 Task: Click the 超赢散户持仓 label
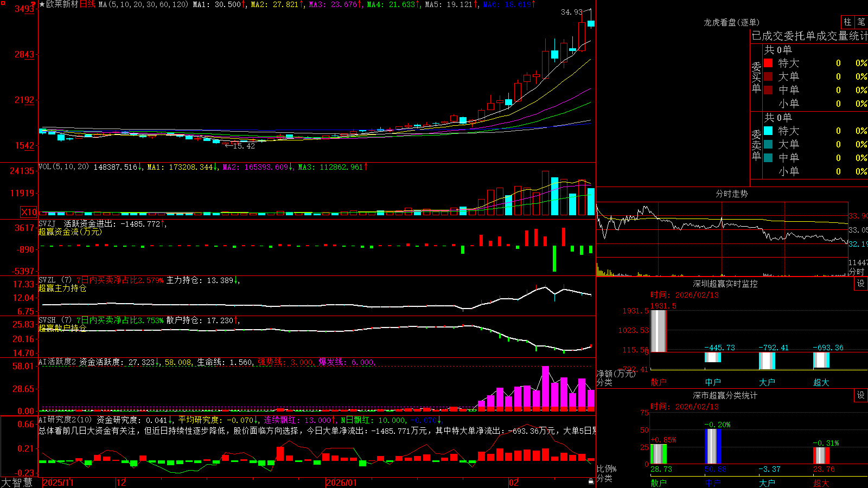click(62, 328)
